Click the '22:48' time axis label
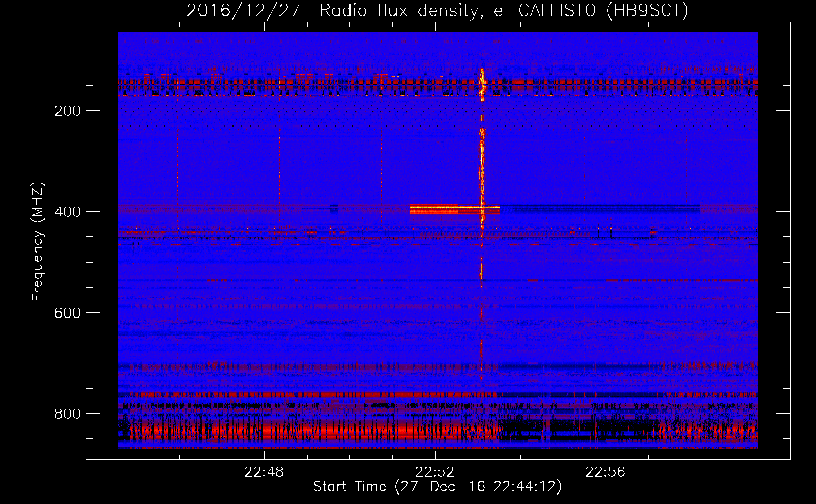This screenshot has width=816, height=504. coord(264,472)
